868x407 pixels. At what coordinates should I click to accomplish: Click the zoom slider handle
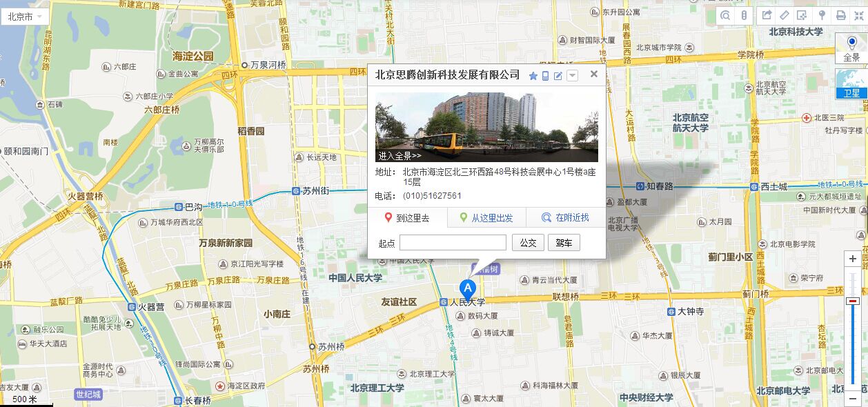[x=854, y=301]
